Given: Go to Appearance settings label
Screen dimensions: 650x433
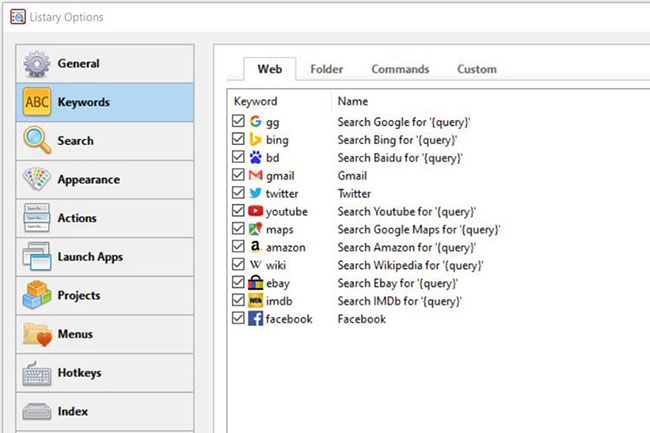Looking at the screenshot, I should click(x=89, y=180).
